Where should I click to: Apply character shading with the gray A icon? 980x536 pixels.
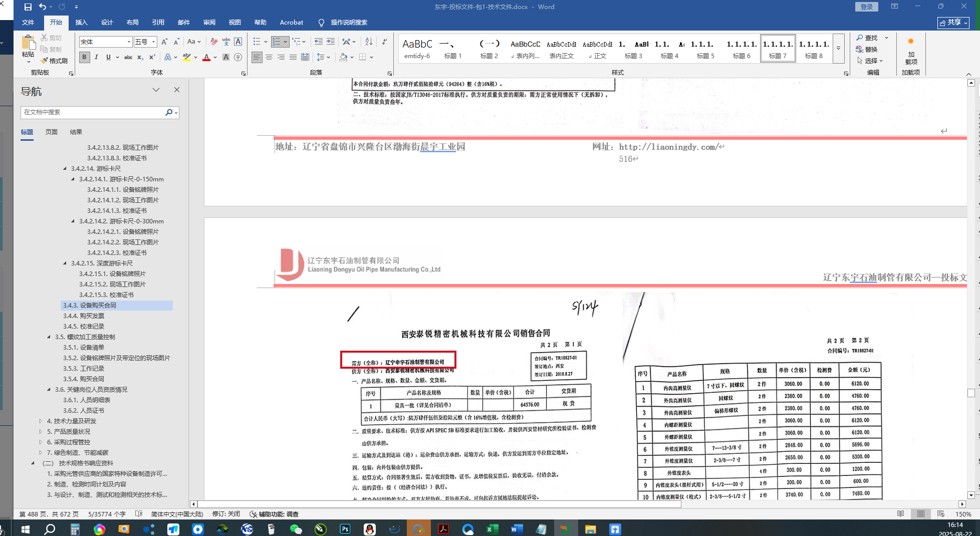[x=226, y=57]
